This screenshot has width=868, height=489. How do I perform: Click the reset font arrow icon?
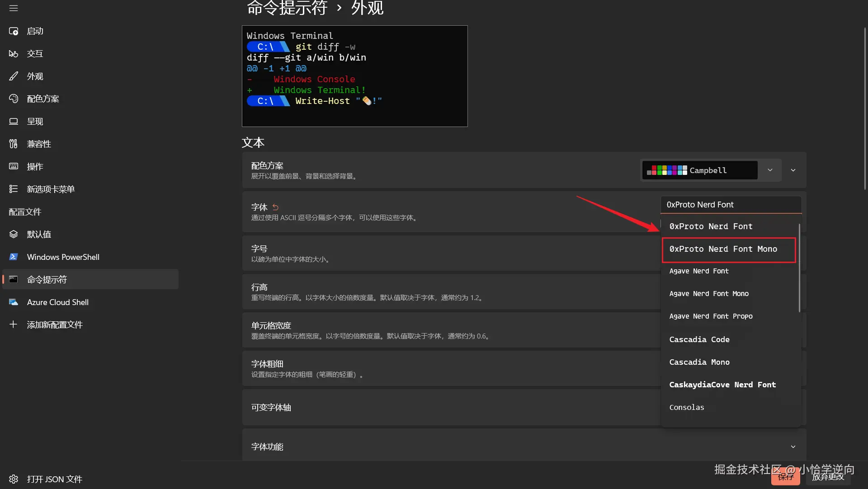click(x=275, y=207)
